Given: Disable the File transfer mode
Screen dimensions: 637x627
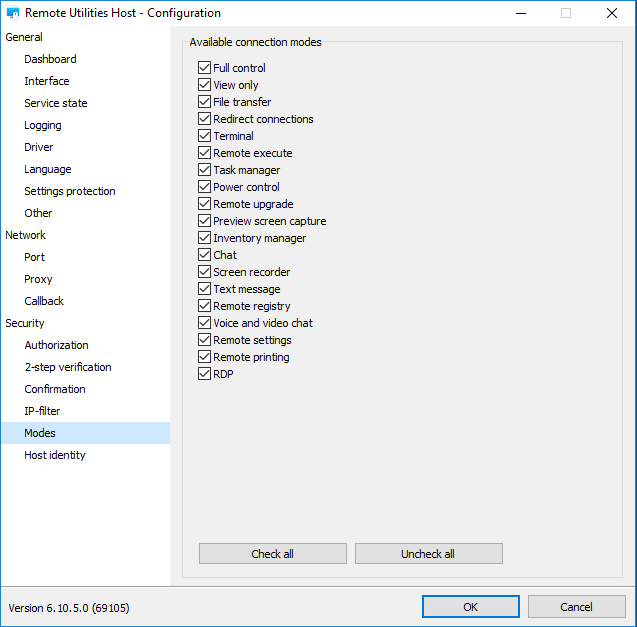Looking at the screenshot, I should [x=205, y=102].
